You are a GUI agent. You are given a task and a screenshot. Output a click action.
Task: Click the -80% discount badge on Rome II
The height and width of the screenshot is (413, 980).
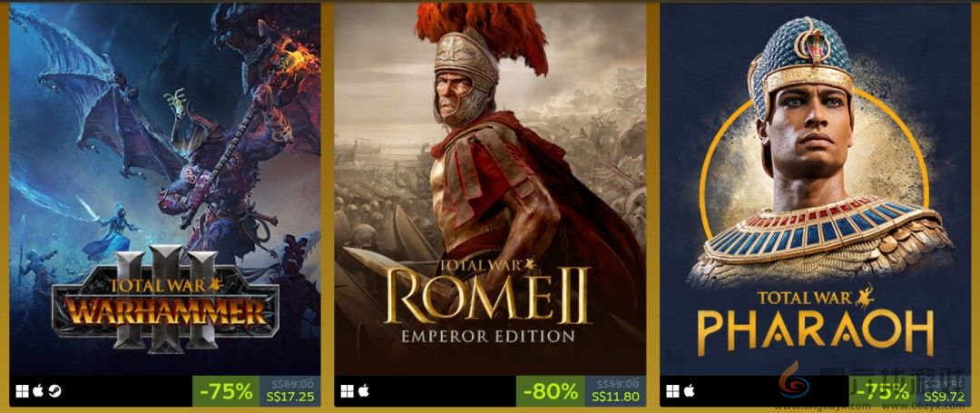tap(552, 391)
